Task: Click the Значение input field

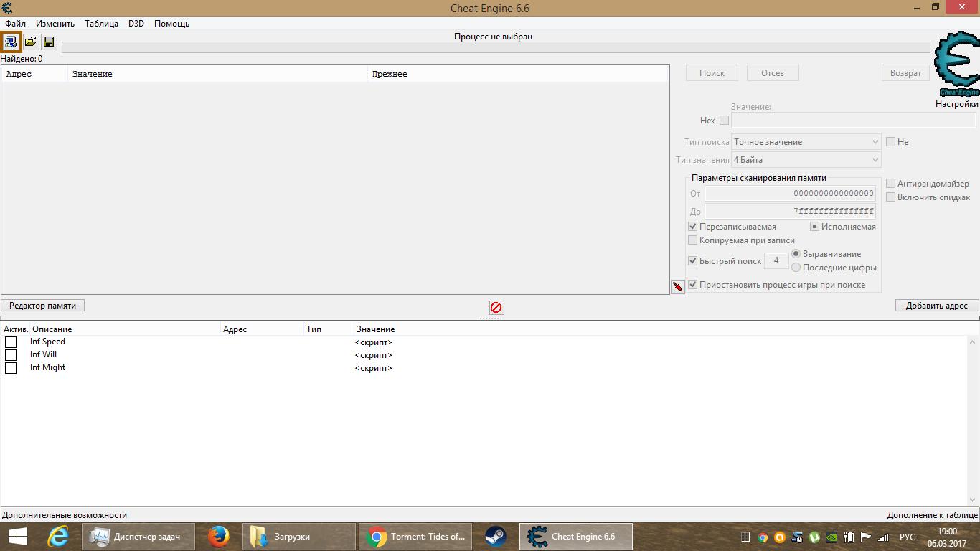Action: 853,121
